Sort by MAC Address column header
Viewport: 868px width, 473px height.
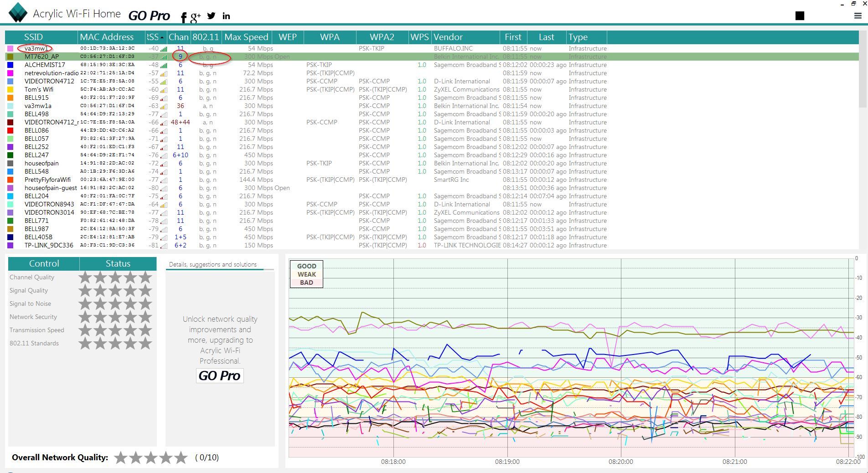111,37
